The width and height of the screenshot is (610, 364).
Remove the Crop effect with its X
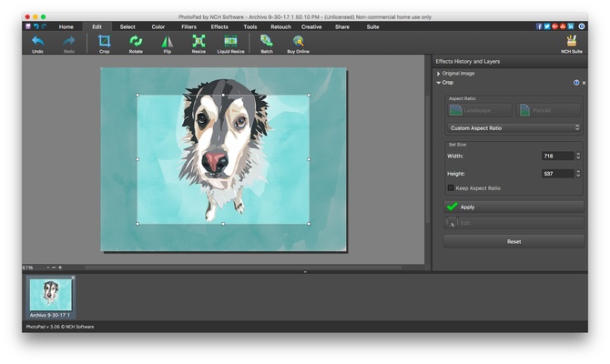pos(584,83)
